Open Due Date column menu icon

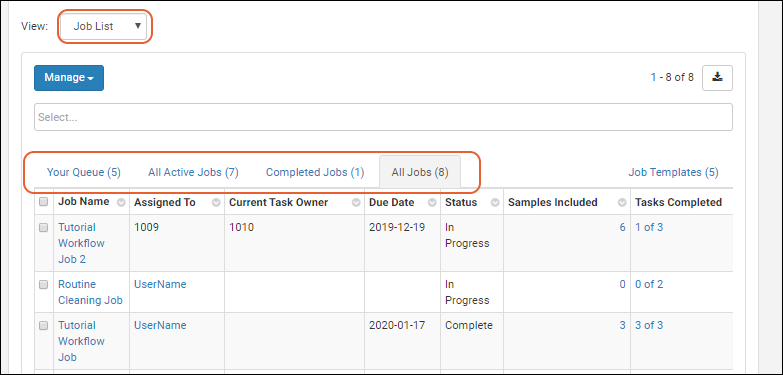pyautogui.click(x=432, y=203)
